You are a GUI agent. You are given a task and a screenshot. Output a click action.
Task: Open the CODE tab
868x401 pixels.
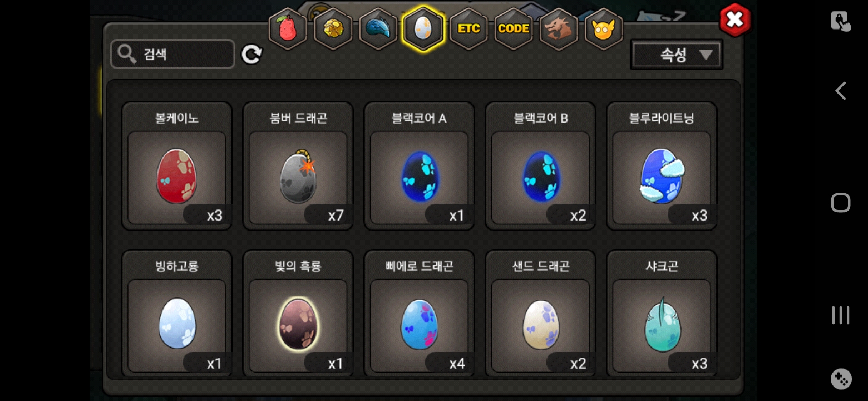[514, 29]
